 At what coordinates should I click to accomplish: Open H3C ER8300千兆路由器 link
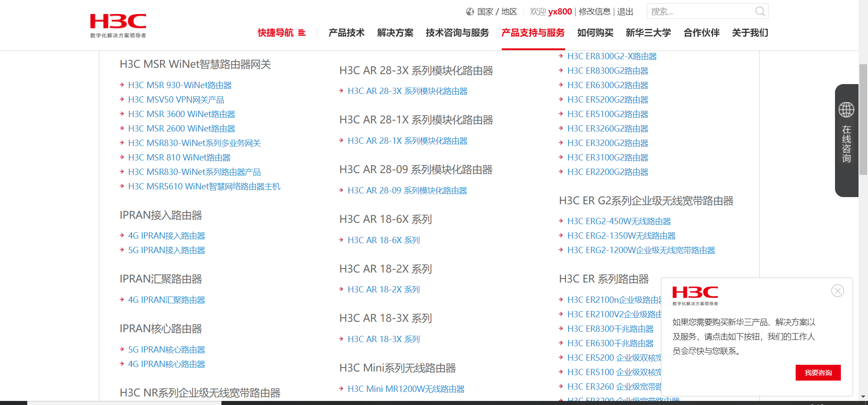pyautogui.click(x=611, y=329)
